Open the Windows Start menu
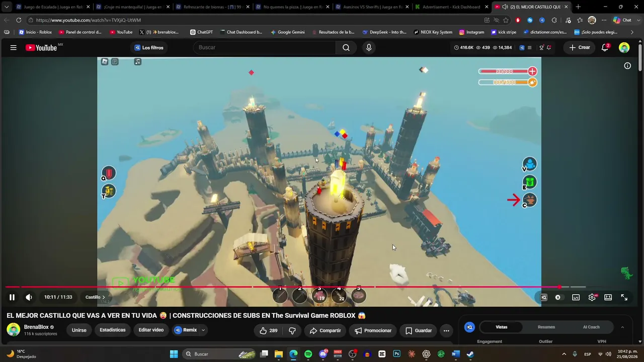The height and width of the screenshot is (362, 644). coord(174,354)
